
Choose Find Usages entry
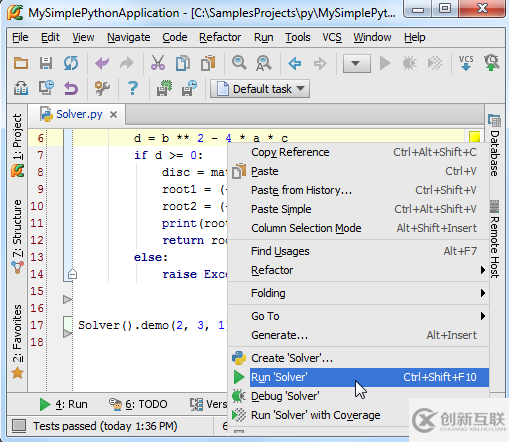click(x=358, y=251)
